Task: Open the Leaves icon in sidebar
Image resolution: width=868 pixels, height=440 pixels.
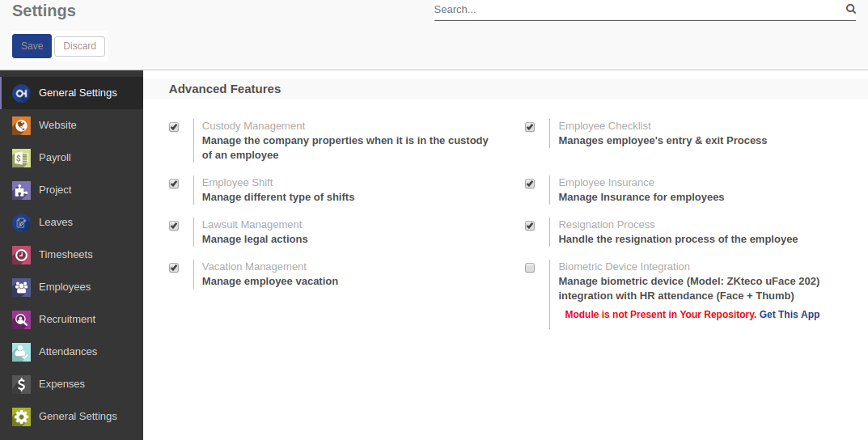Action: coord(22,222)
